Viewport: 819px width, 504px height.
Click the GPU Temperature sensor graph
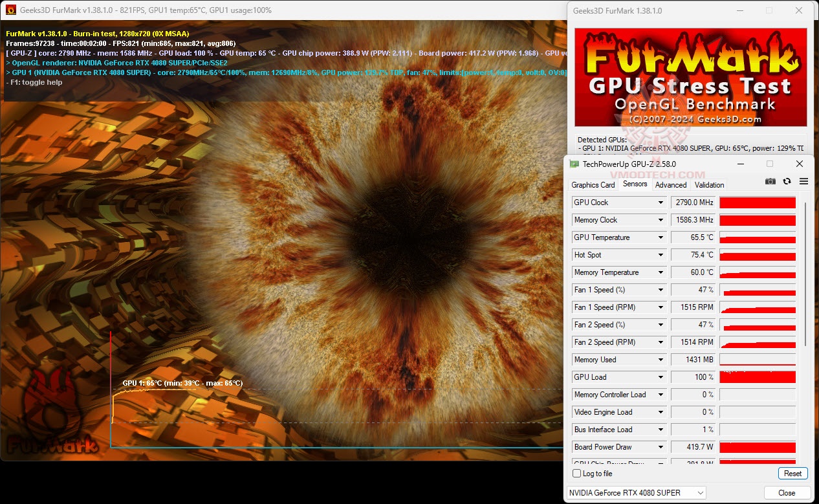point(758,237)
